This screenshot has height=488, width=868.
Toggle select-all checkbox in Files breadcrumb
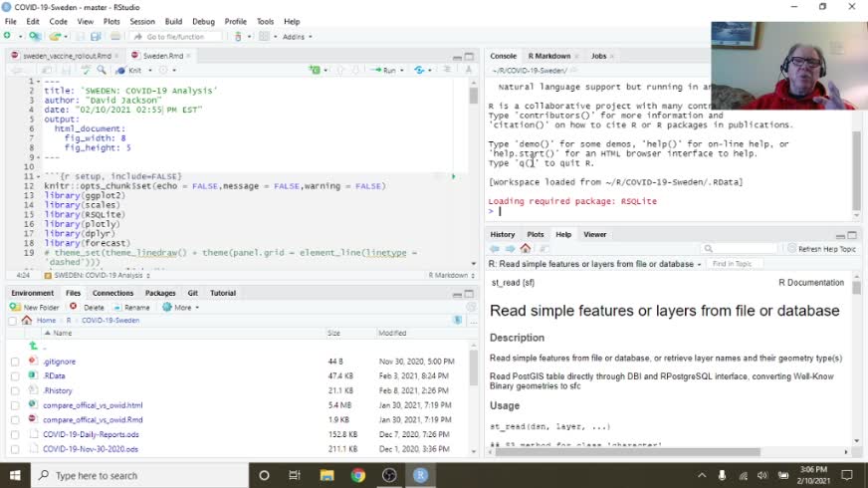point(12,320)
